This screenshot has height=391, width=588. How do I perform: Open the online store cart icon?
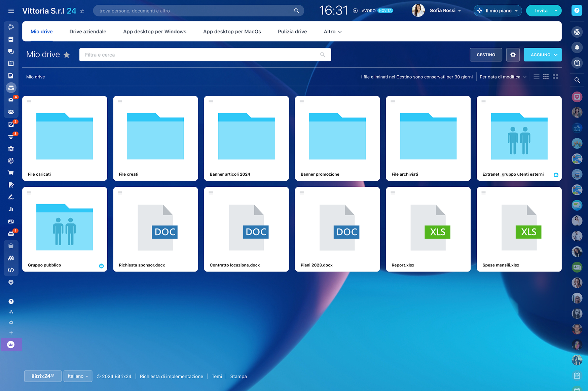pyautogui.click(x=11, y=173)
